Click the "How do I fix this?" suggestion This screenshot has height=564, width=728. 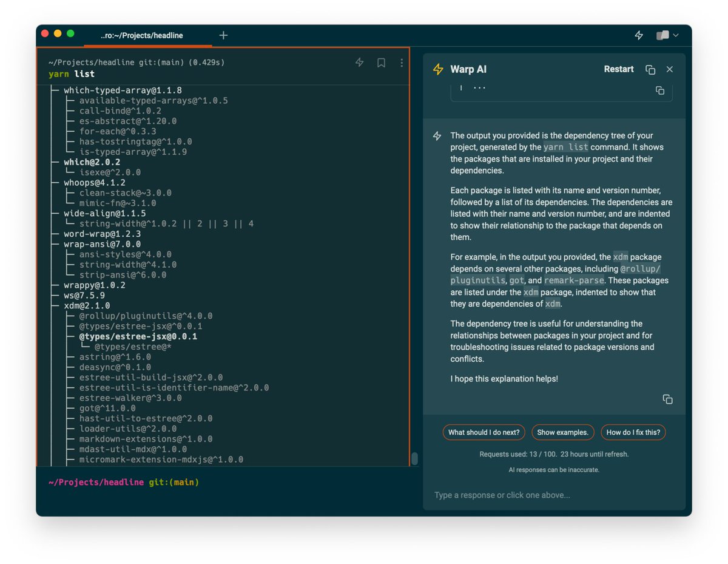click(x=633, y=432)
